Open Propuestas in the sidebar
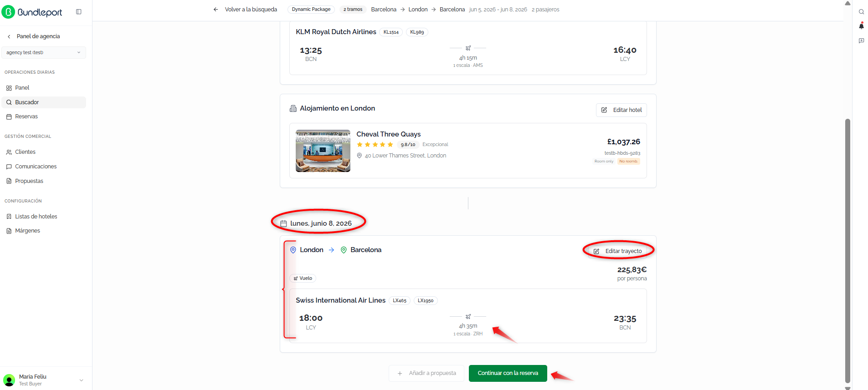Viewport: 868px width, 390px height. 44,181
